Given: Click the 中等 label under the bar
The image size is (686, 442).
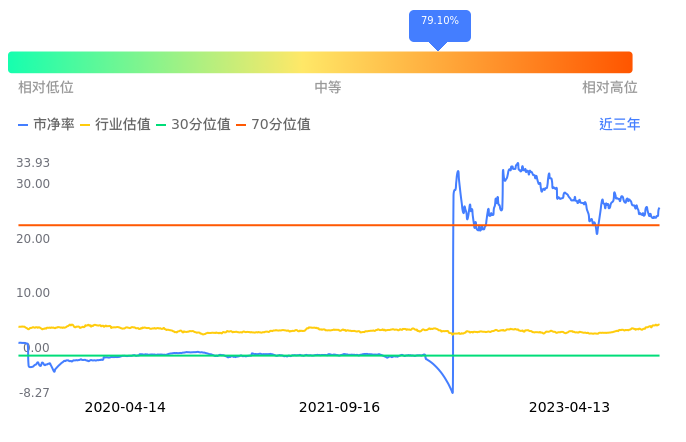Looking at the screenshot, I should click(328, 88).
